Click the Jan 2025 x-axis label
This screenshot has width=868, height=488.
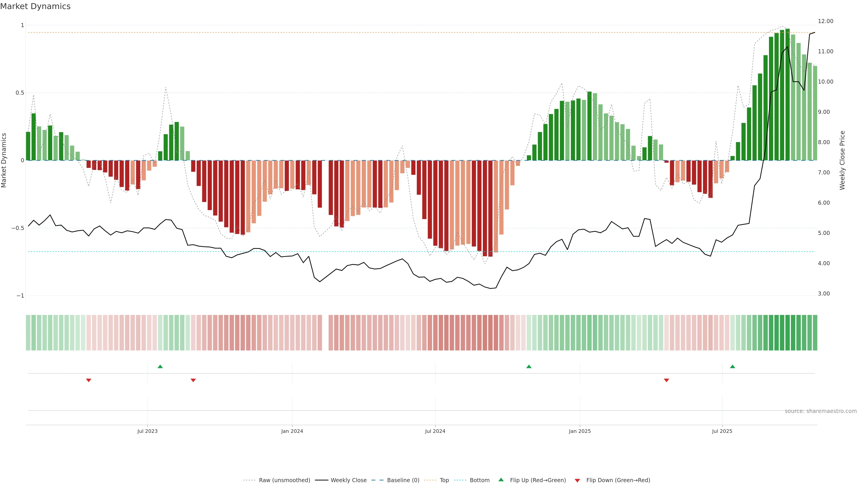pyautogui.click(x=580, y=431)
